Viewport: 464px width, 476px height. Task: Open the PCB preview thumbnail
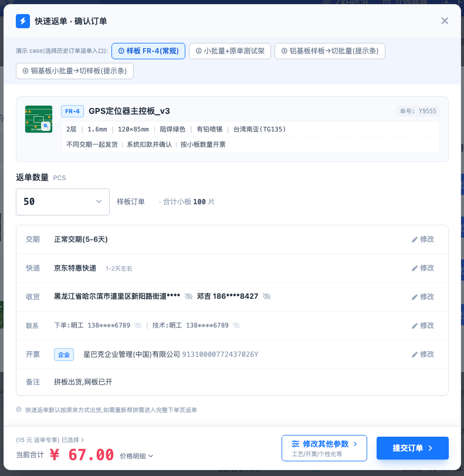pyautogui.click(x=39, y=119)
